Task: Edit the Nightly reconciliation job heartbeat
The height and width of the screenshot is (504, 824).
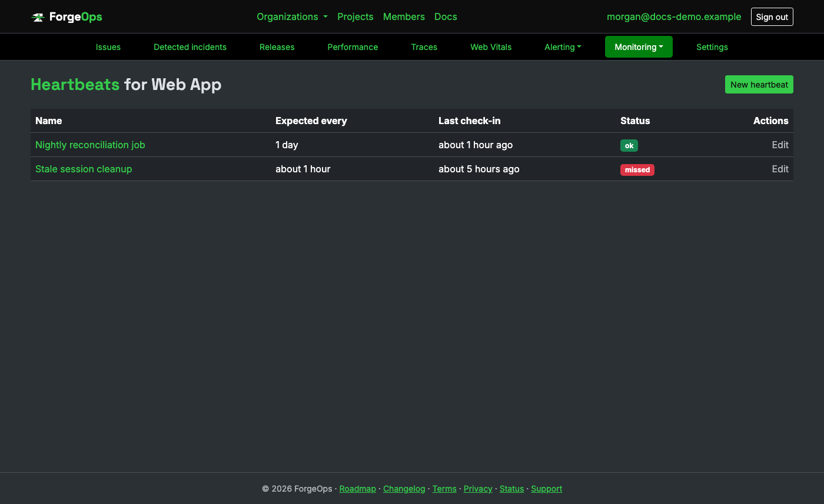Action: (780, 145)
